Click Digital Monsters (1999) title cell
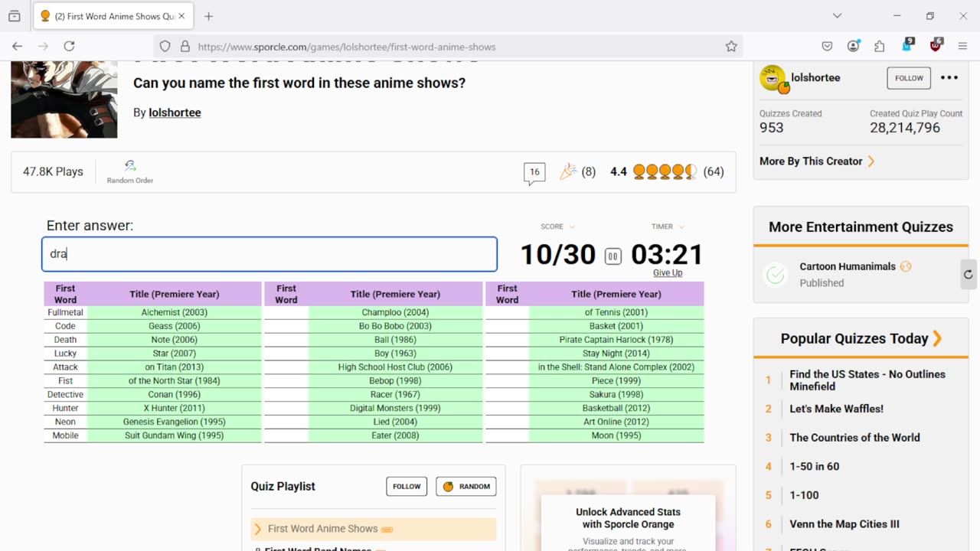The height and width of the screenshot is (551, 980). pyautogui.click(x=395, y=408)
